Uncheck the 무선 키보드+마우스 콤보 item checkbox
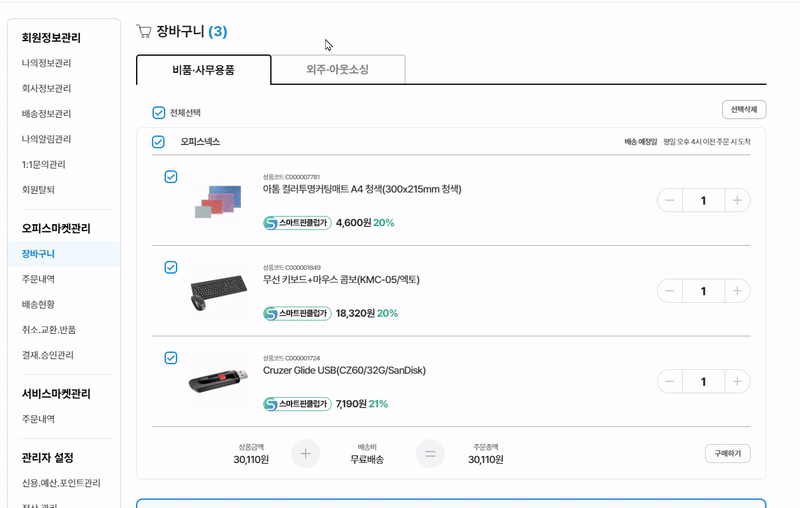This screenshot has height=508, width=800. pos(171,267)
